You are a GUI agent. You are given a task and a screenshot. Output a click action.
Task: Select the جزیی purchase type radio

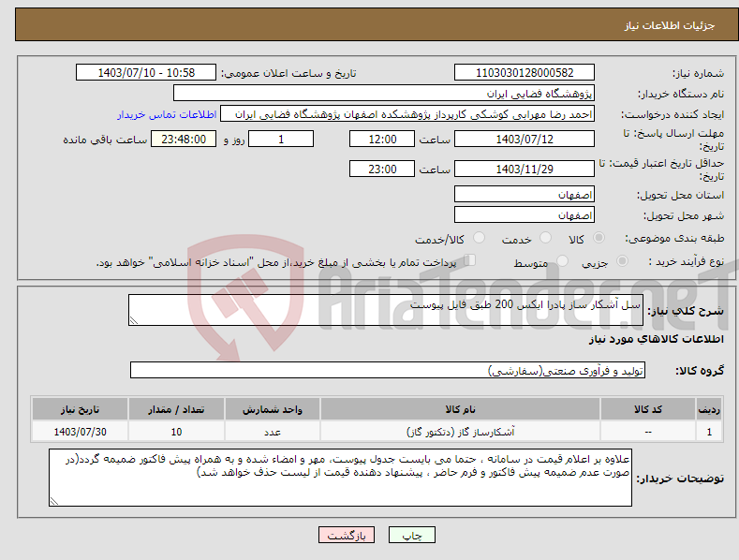tap(622, 261)
